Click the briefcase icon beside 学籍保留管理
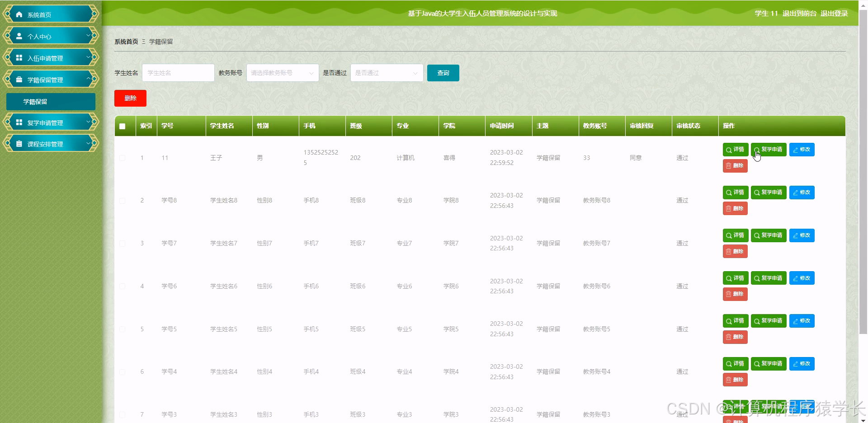This screenshot has height=423, width=868. pyautogui.click(x=19, y=80)
